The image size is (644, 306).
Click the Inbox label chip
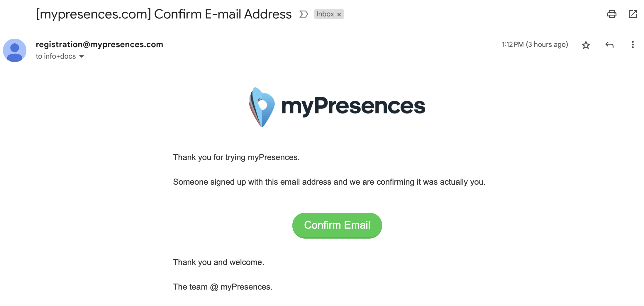coord(325,14)
